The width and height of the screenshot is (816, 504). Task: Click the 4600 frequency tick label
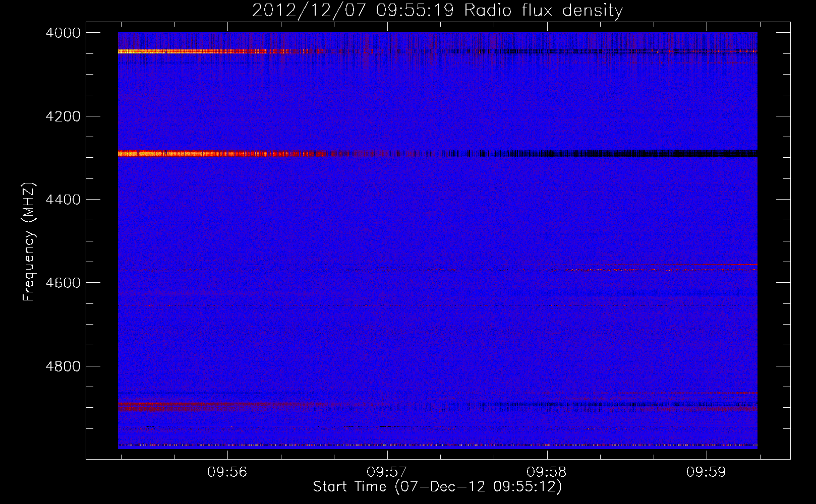point(63,283)
